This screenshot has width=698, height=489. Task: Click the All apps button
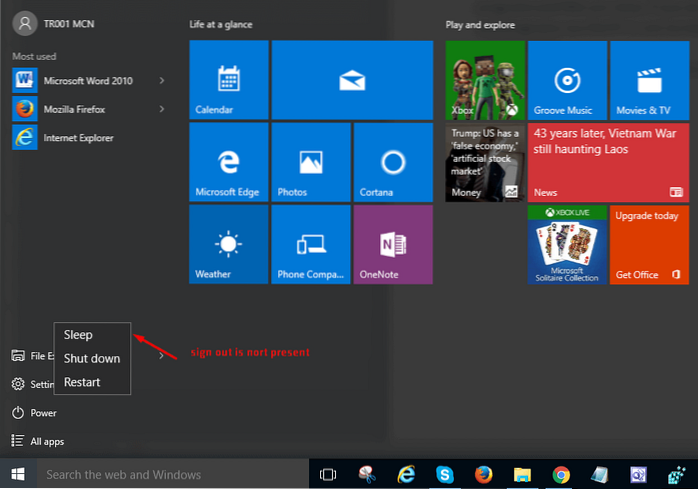pyautogui.click(x=48, y=441)
